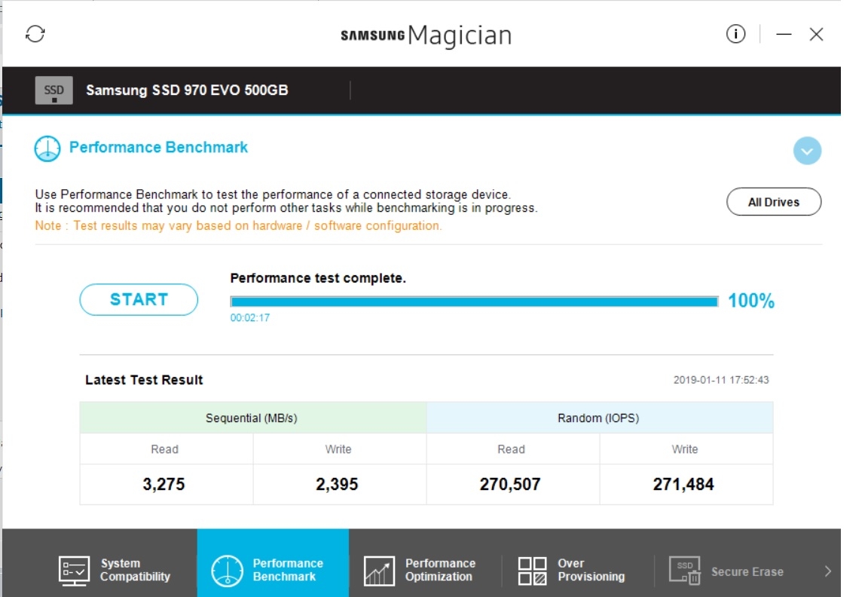The height and width of the screenshot is (597, 868).
Task: Click the Over Provisioning squares icon
Action: (x=532, y=571)
